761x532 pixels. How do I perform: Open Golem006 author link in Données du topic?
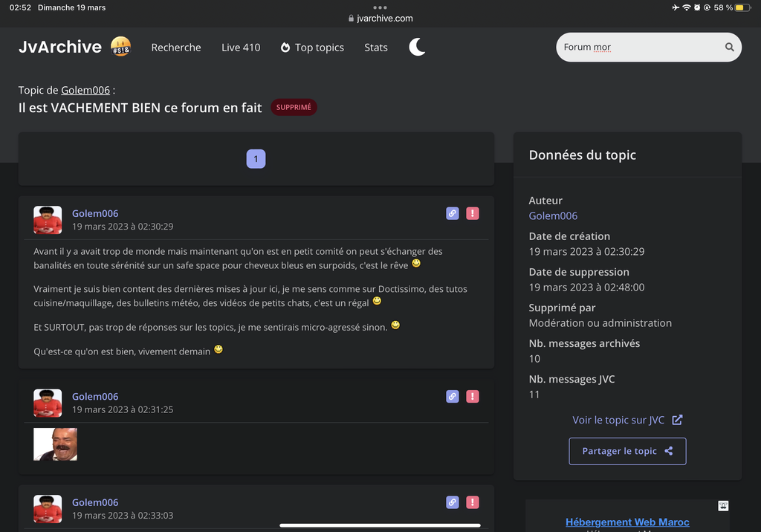pyautogui.click(x=553, y=215)
